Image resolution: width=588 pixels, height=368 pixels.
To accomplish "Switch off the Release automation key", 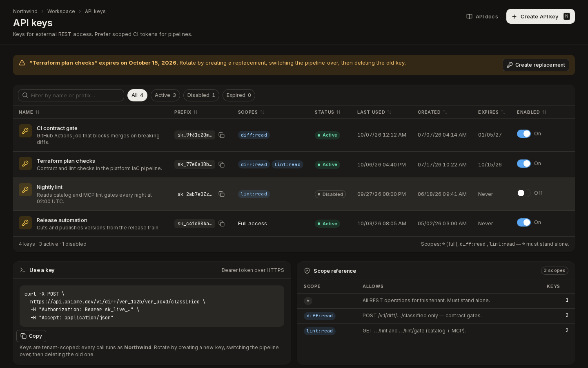I will pyautogui.click(x=524, y=222).
